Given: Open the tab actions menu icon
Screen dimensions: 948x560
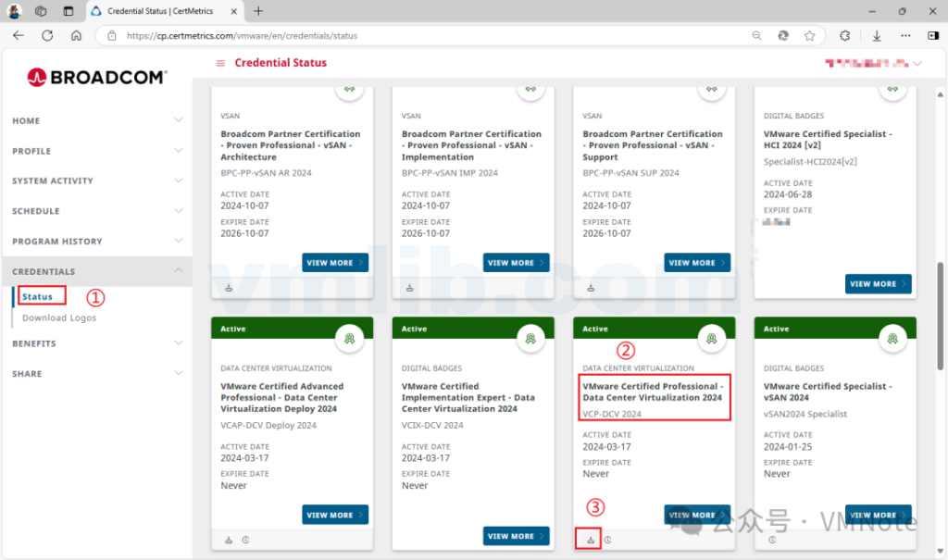Looking at the screenshot, I should pos(68,11).
